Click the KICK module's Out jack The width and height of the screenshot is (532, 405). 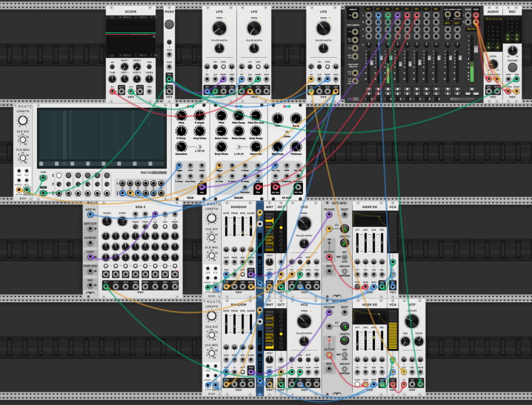202,187
